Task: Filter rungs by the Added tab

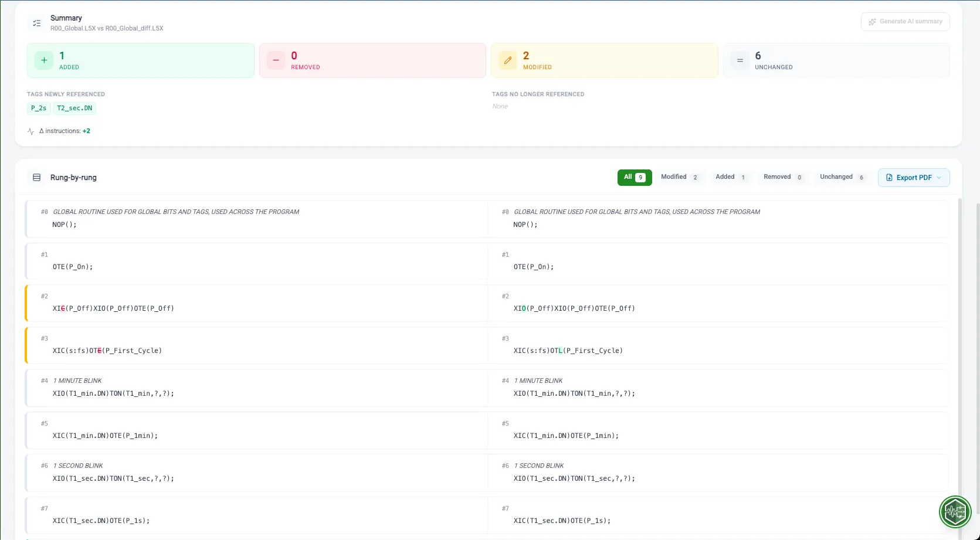Action: [x=731, y=177]
